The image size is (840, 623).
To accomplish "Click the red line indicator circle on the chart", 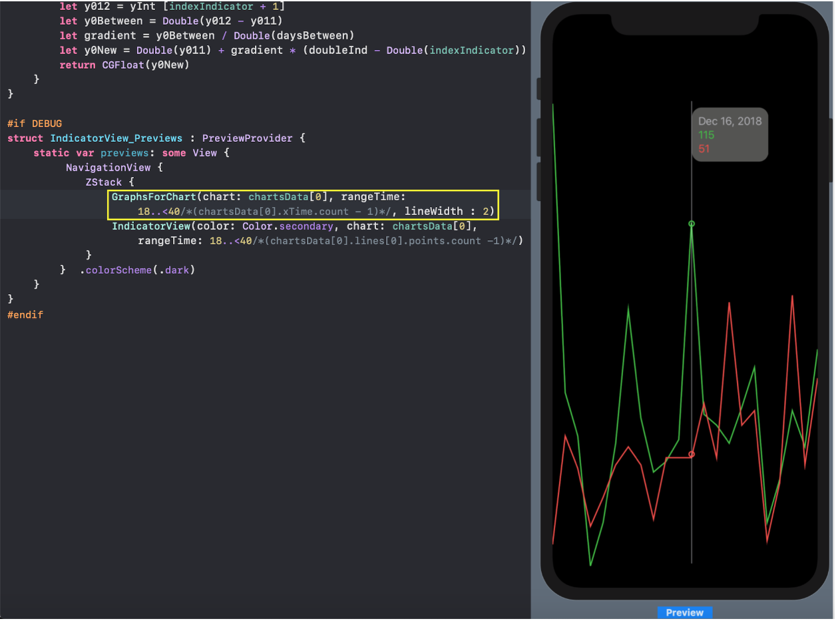I will [691, 454].
